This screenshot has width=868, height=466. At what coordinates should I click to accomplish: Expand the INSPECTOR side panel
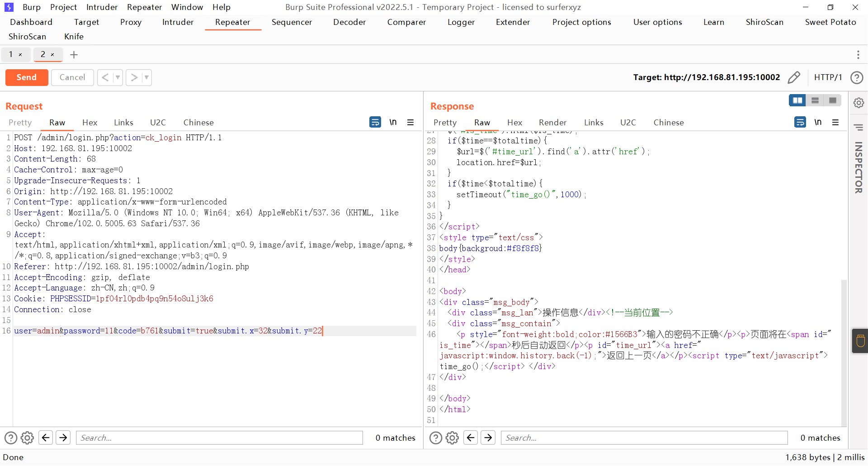pos(859,167)
